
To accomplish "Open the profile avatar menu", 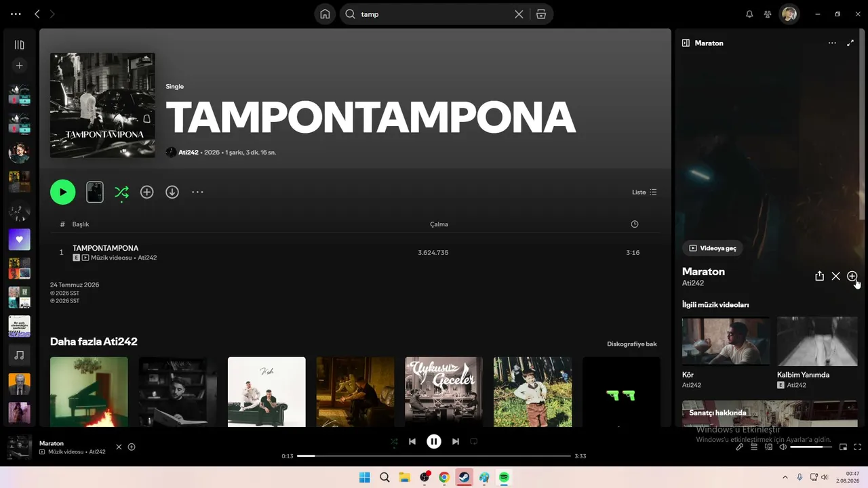I will pyautogui.click(x=789, y=14).
